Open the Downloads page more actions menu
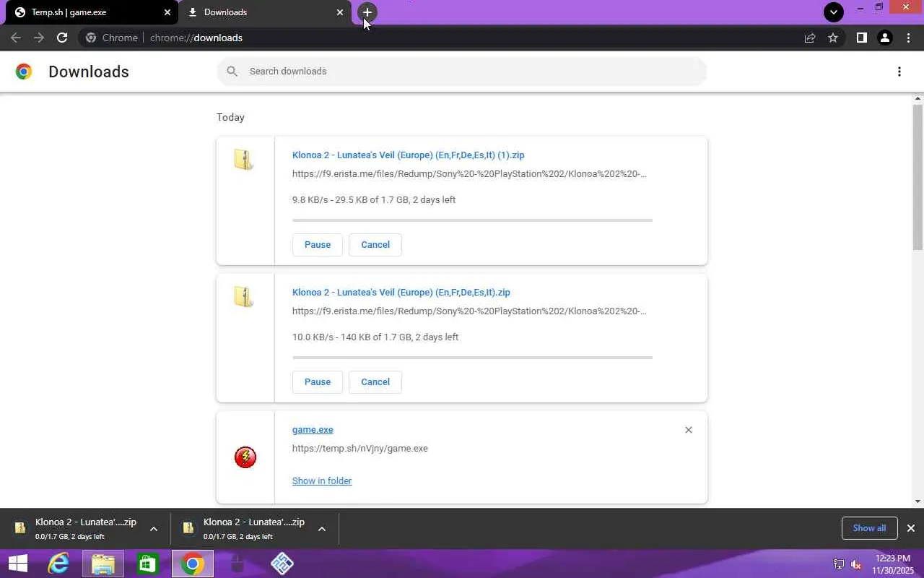The height and width of the screenshot is (578, 924). [899, 72]
